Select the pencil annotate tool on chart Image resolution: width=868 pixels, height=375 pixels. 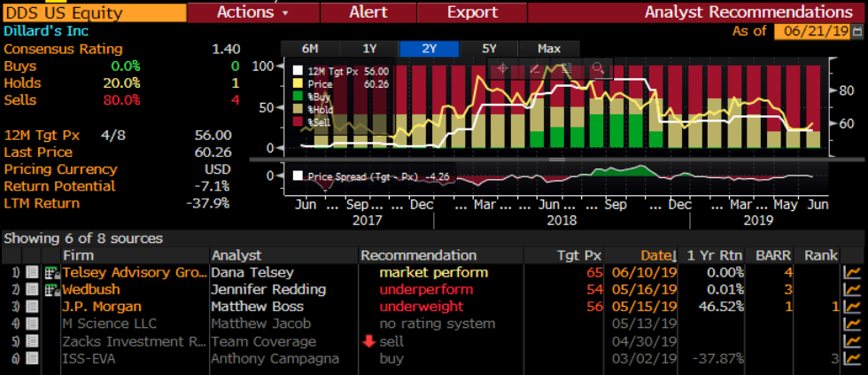click(x=534, y=68)
